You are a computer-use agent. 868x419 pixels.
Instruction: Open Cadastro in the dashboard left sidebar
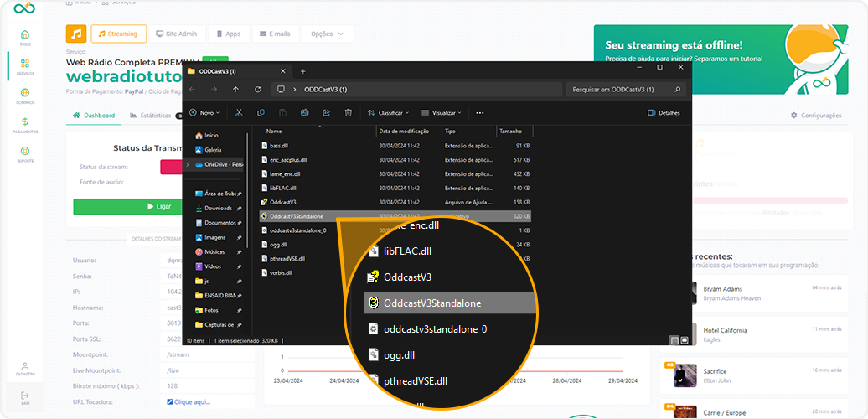pos(25,370)
